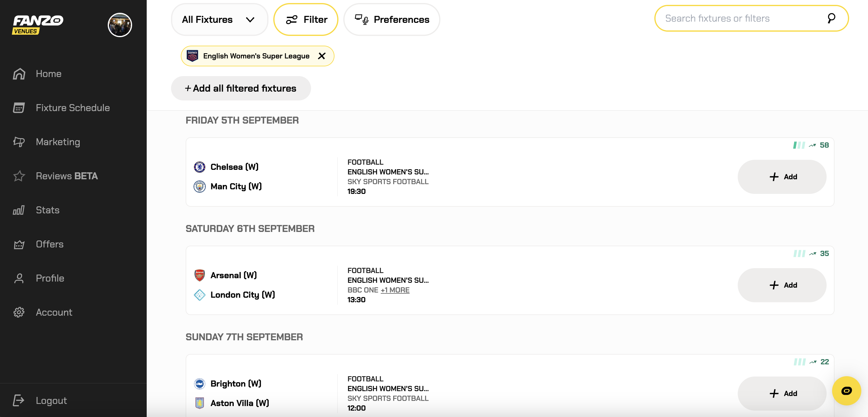This screenshot has height=417, width=868.
Task: Click the Brighton (W) club crest
Action: tap(199, 384)
